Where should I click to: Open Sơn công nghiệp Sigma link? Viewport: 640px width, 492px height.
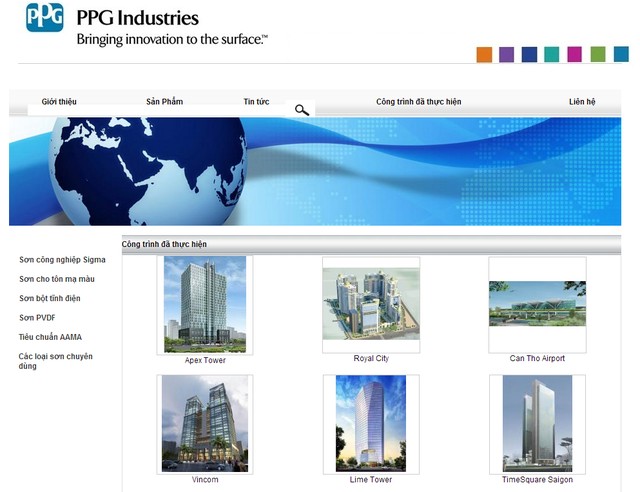(x=62, y=260)
